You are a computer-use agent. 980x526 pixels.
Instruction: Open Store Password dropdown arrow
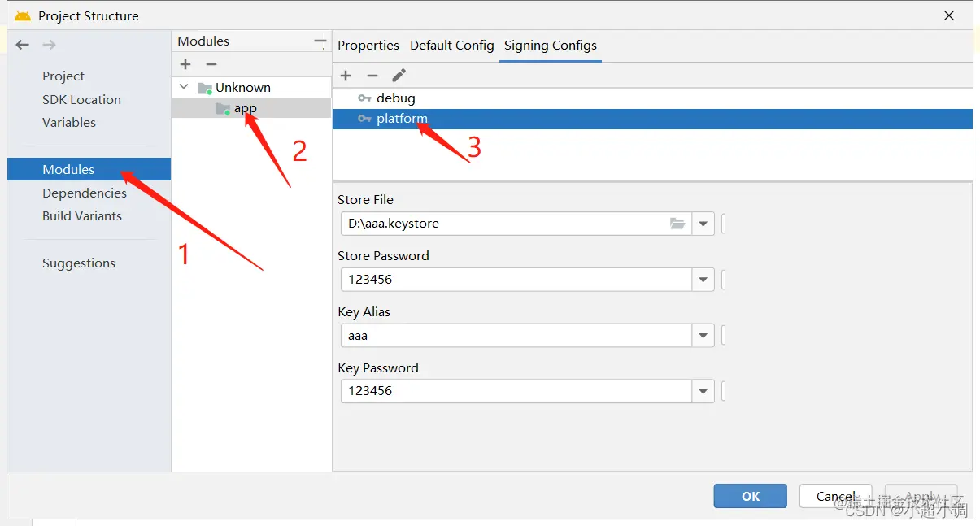[x=703, y=280]
